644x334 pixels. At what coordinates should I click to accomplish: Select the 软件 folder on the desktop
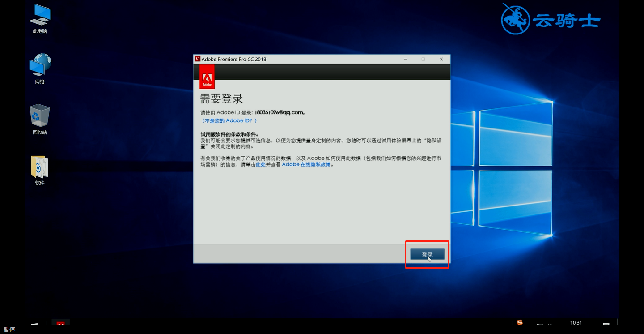point(40,170)
